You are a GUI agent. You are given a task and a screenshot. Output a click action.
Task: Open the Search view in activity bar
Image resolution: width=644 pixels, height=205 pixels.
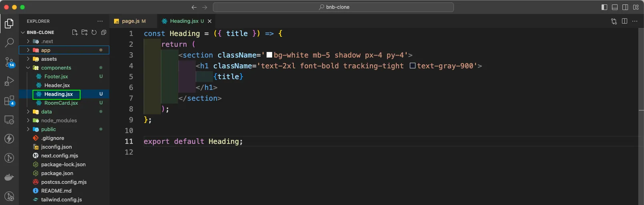(9, 42)
